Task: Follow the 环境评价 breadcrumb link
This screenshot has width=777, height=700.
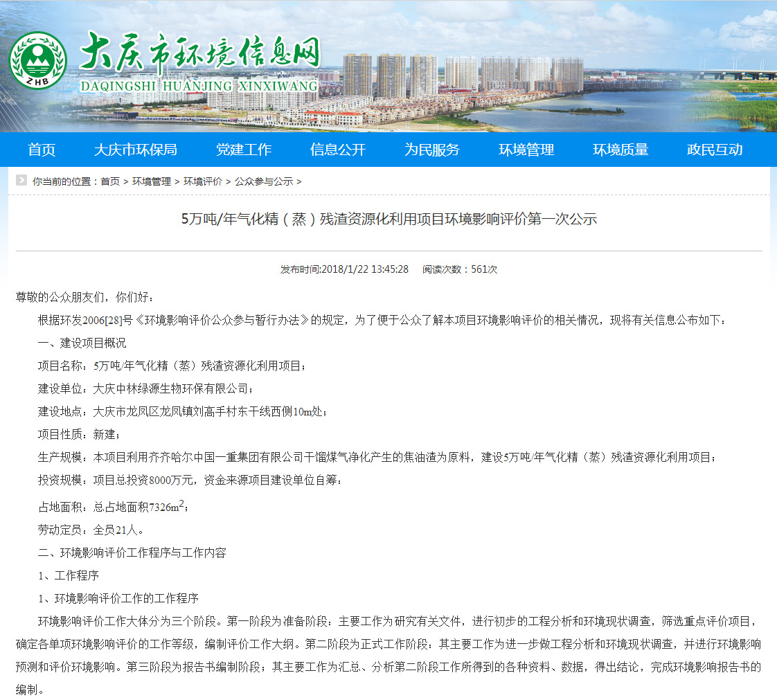Action: point(203,181)
